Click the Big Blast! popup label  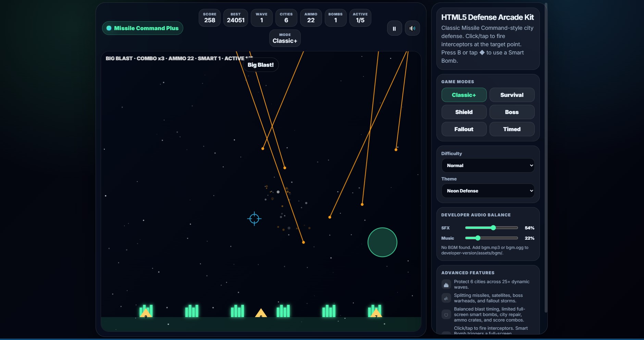tap(261, 65)
